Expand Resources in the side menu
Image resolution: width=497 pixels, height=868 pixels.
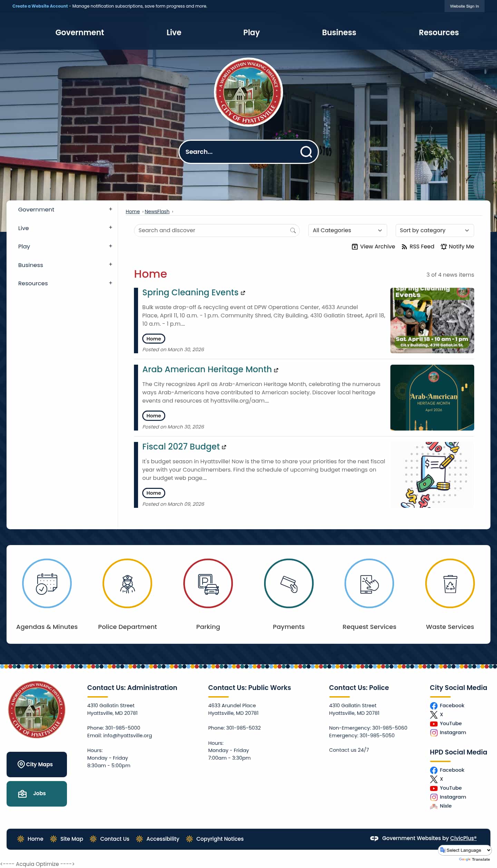[110, 283]
